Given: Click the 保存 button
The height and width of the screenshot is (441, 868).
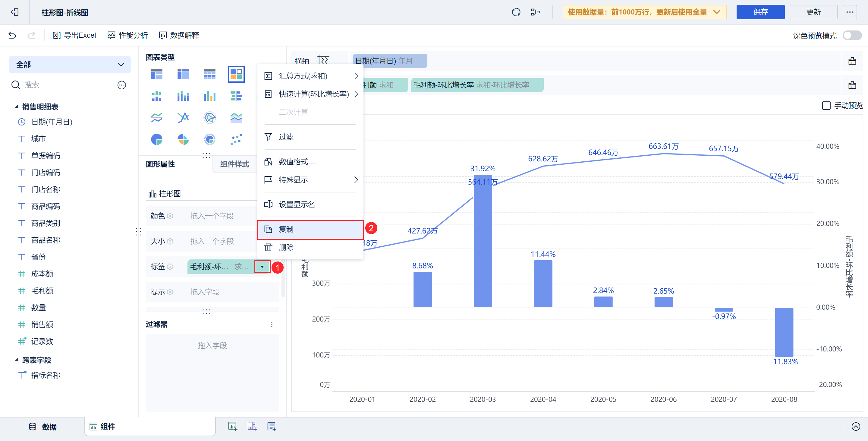Looking at the screenshot, I should tap(760, 12).
